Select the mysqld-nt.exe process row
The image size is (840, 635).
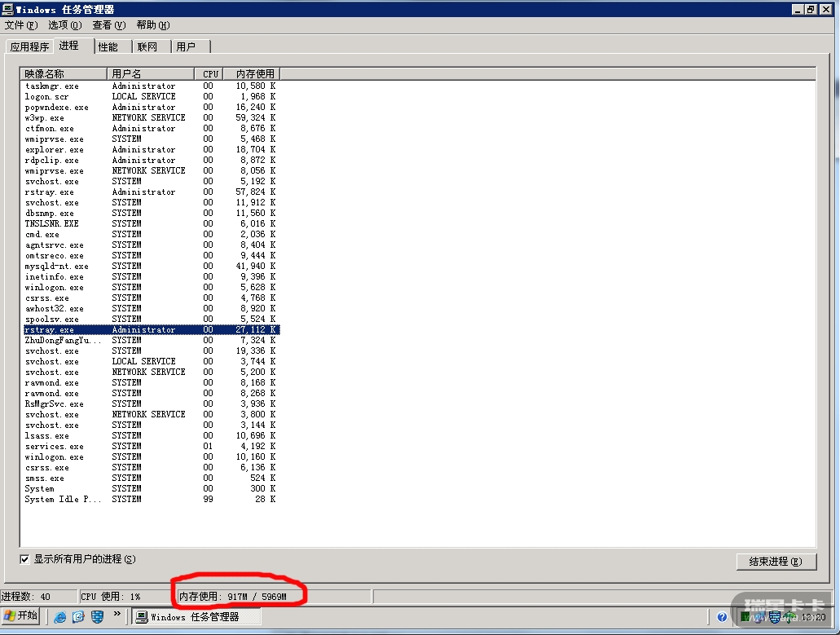tap(151, 267)
